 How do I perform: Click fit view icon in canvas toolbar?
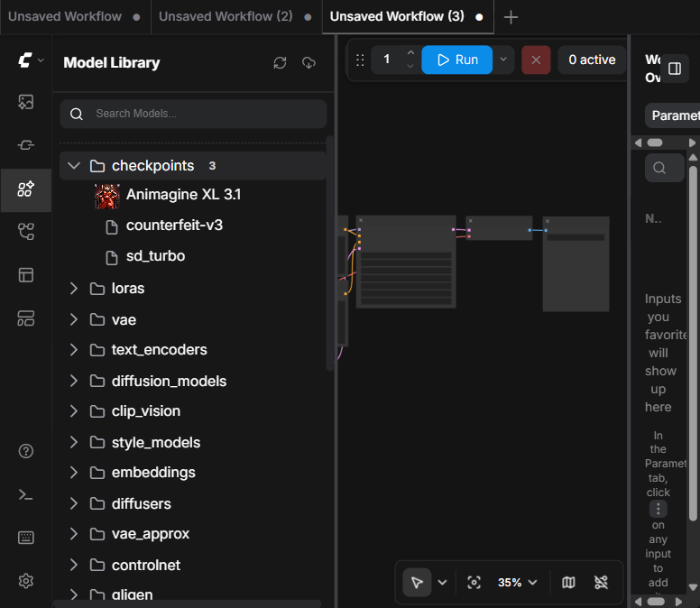point(474,582)
